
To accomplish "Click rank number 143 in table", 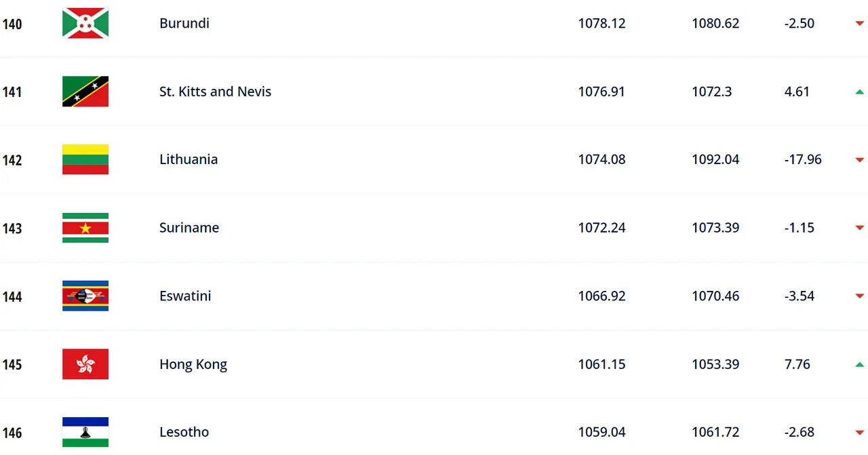I will (12, 229).
